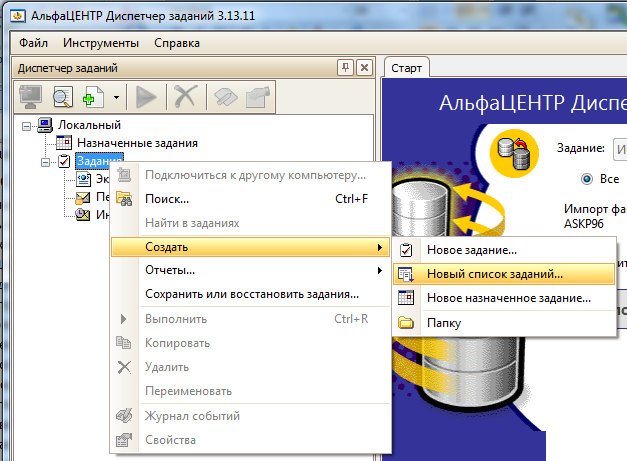627x461 pixels.
Task: Click the run play arrow toolbar icon
Action: pyautogui.click(x=146, y=97)
